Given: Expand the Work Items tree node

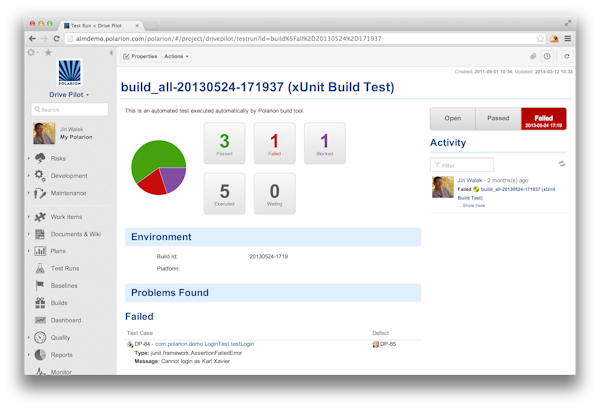Looking at the screenshot, I should tap(28, 217).
